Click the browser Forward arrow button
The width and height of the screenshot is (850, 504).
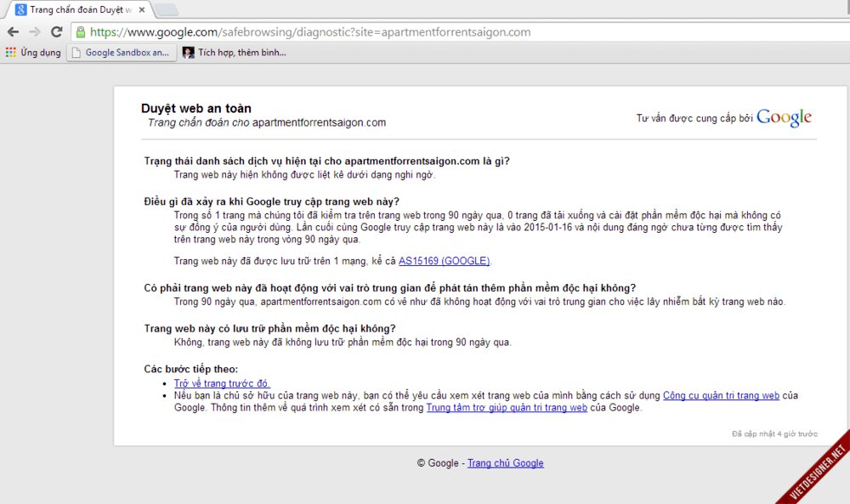click(x=35, y=32)
